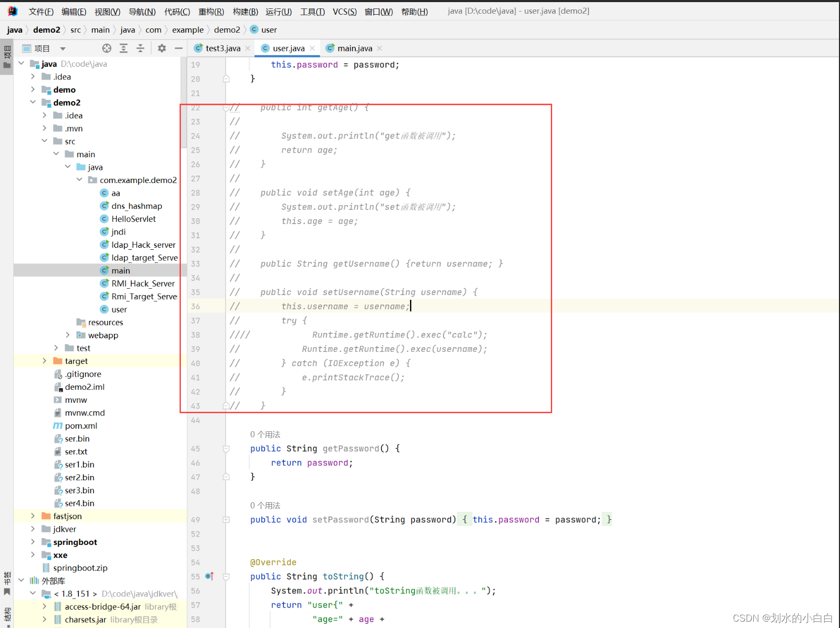Open the Edit menu
This screenshot has width=840, height=628.
pyautogui.click(x=74, y=12)
